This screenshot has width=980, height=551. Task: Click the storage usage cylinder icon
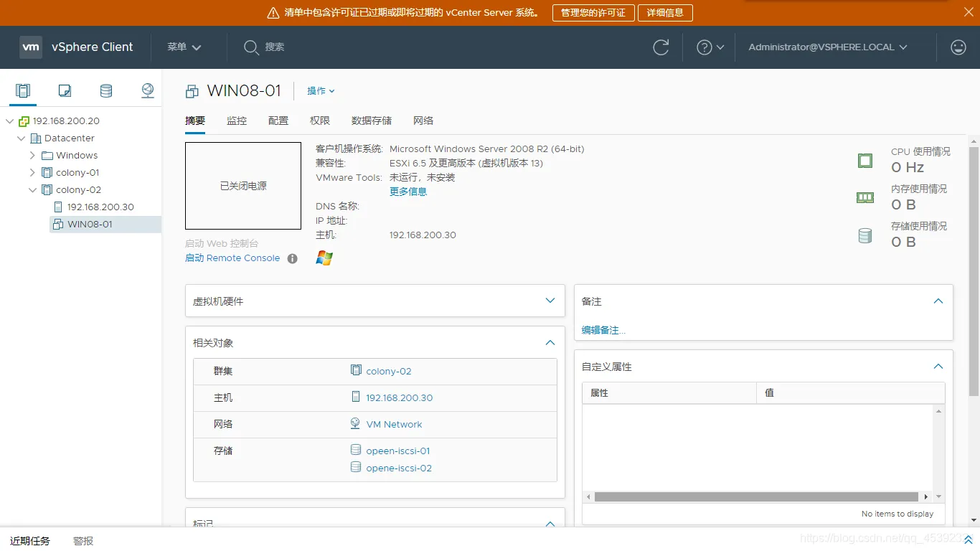click(x=865, y=235)
